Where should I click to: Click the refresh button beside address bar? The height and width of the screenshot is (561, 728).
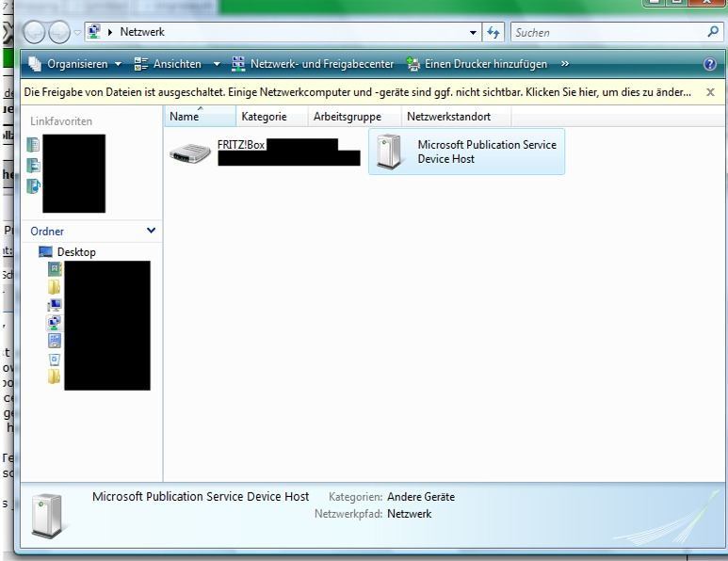[x=493, y=33]
